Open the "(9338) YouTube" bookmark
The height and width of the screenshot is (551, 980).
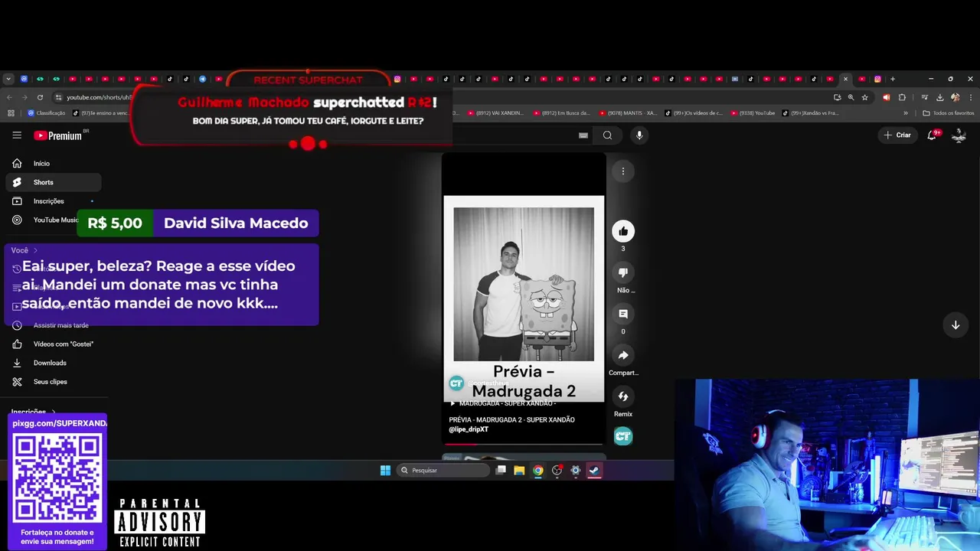753,113
